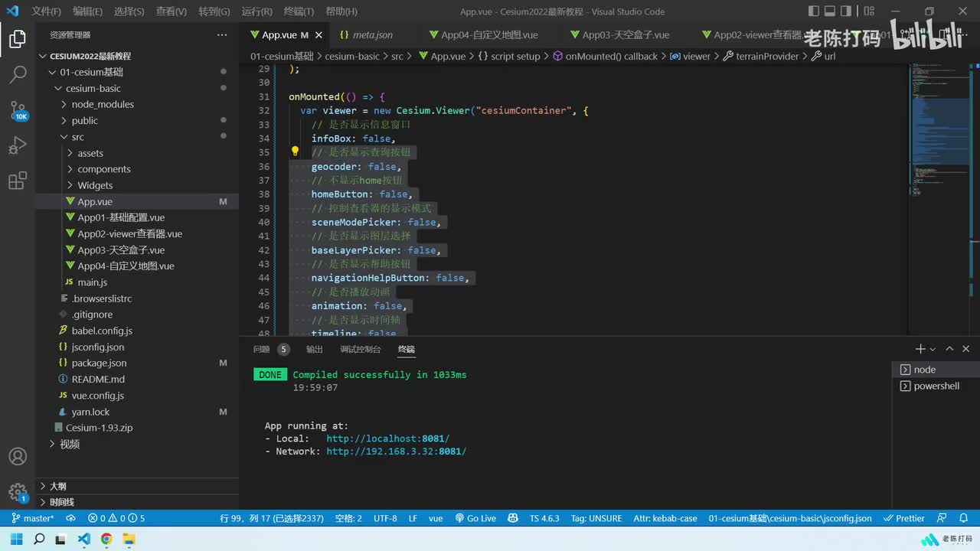Click Prettier in the status bar
Image resolution: width=980 pixels, height=551 pixels.
point(903,518)
